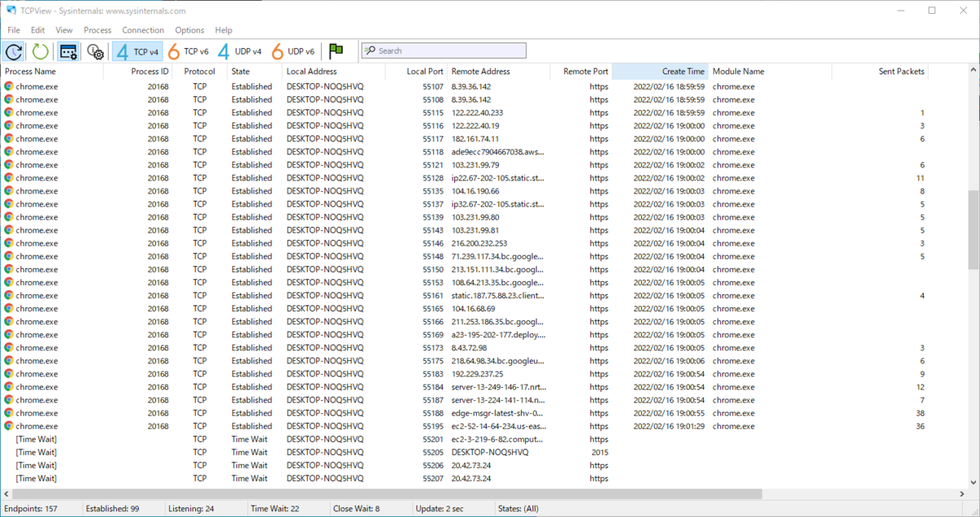Click the horizontal scrollbar right arrow
980x517 pixels.
point(962,493)
